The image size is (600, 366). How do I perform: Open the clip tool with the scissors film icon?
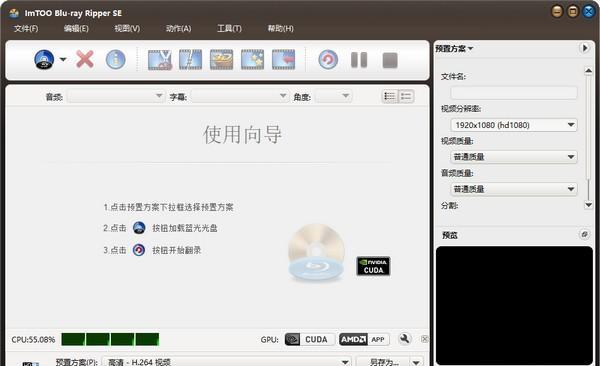tap(160, 60)
